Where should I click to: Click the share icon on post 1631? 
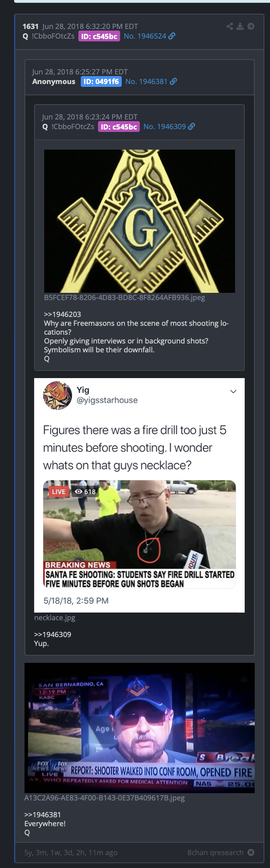230,27
